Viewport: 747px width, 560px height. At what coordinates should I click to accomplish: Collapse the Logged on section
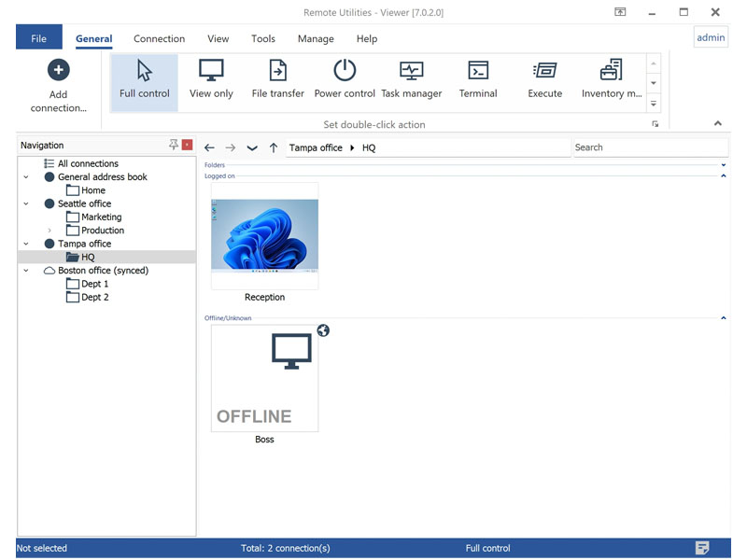pyautogui.click(x=724, y=175)
